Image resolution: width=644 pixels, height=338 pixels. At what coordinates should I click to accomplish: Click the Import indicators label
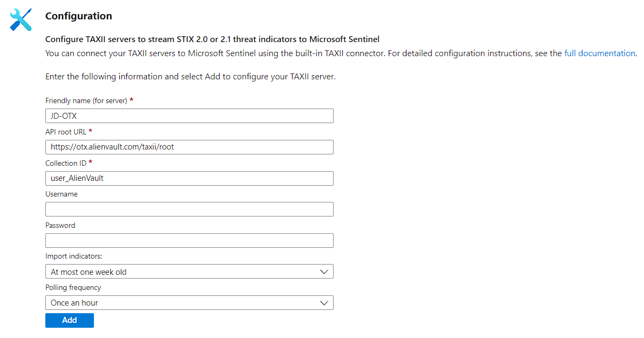(x=74, y=255)
